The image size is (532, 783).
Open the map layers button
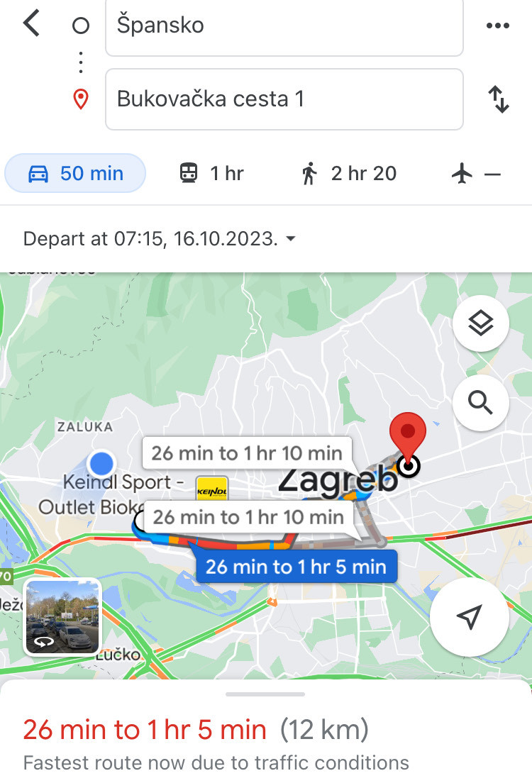(480, 323)
